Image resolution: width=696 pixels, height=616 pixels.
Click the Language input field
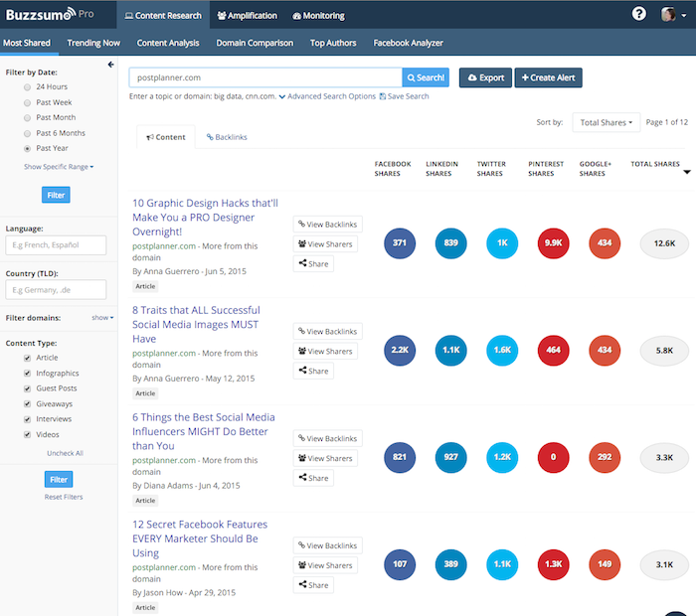[56, 244]
